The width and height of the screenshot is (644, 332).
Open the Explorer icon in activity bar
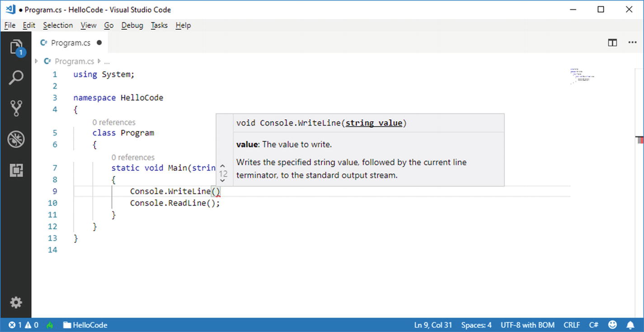pyautogui.click(x=16, y=47)
